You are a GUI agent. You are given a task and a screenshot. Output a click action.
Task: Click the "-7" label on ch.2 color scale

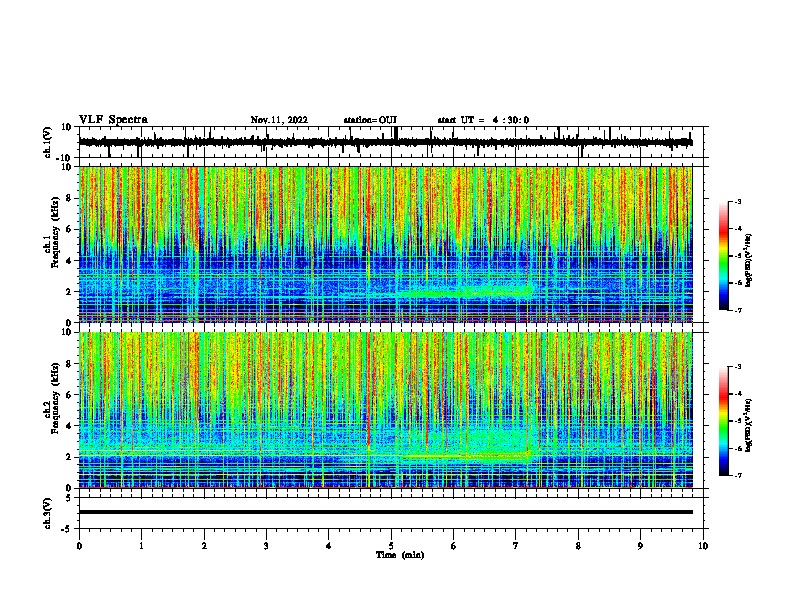click(x=737, y=476)
